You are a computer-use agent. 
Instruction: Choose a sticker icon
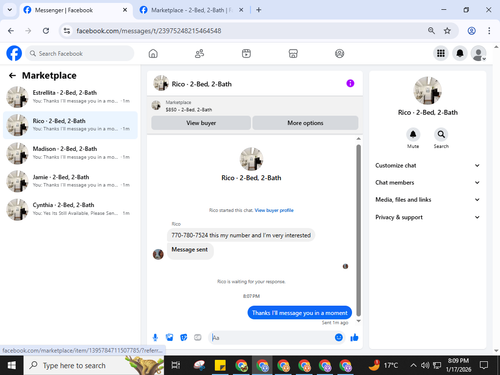pyautogui.click(x=184, y=338)
